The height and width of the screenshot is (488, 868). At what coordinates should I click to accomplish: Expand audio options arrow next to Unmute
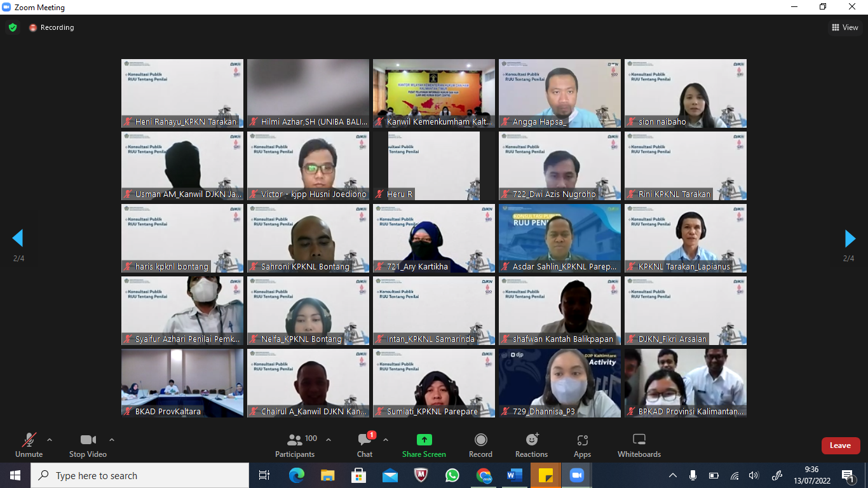[x=50, y=440]
